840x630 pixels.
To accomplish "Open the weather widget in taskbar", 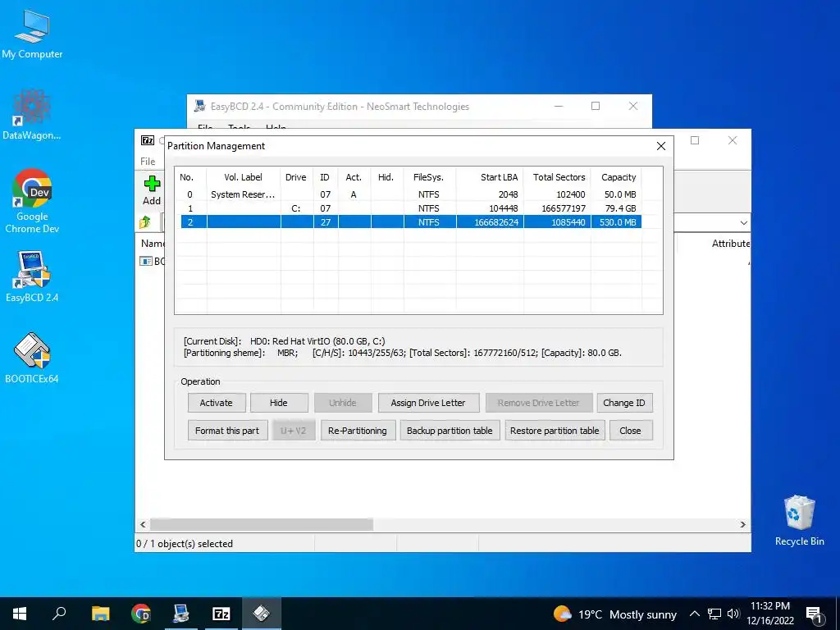I will 615,614.
